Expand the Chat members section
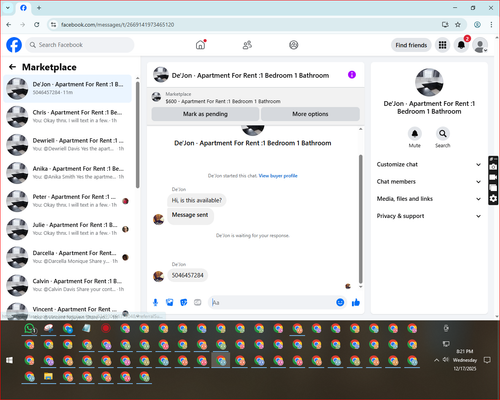The height and width of the screenshot is (400, 500). [429, 182]
